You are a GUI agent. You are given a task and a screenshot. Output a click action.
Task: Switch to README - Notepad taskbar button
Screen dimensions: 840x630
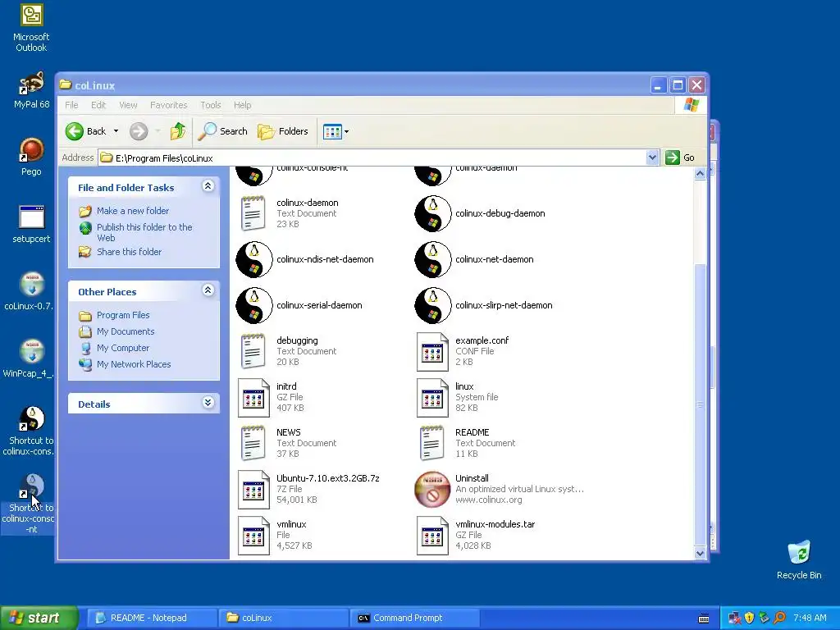[152, 618]
